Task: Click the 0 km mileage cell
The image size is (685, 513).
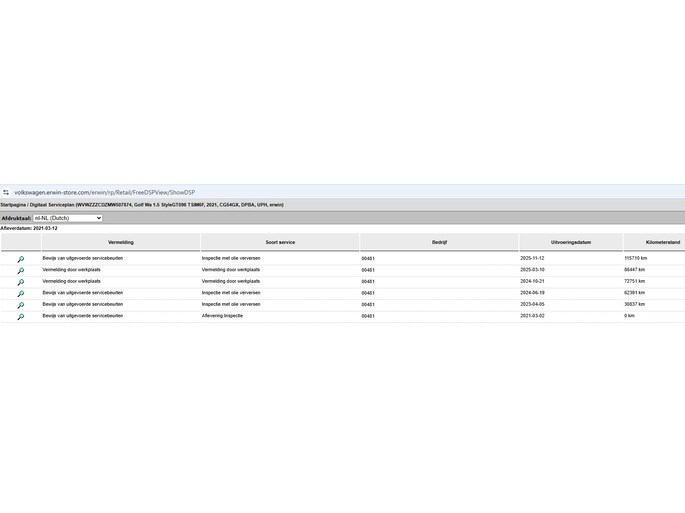Action: click(630, 316)
